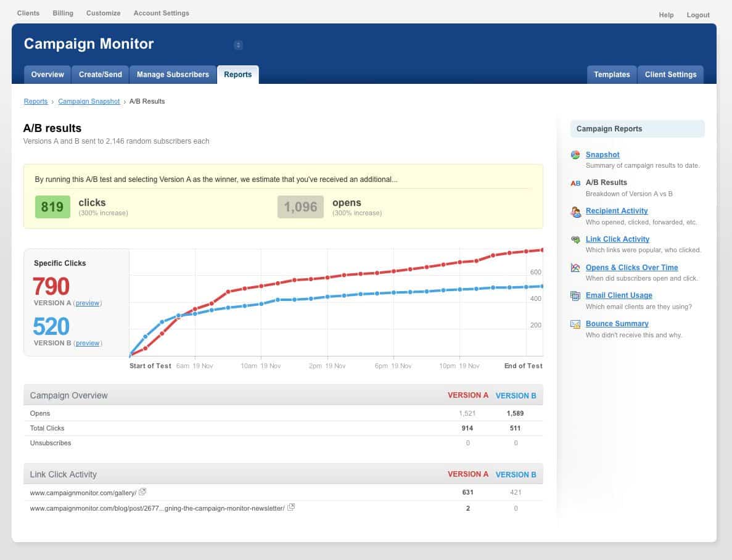
Task: Open the Snapshot report link
Action: (x=602, y=155)
